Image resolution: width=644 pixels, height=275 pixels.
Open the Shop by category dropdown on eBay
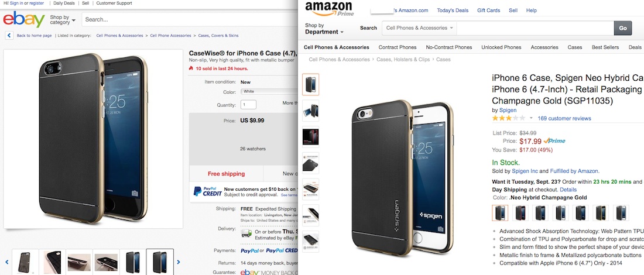pyautogui.click(x=63, y=20)
